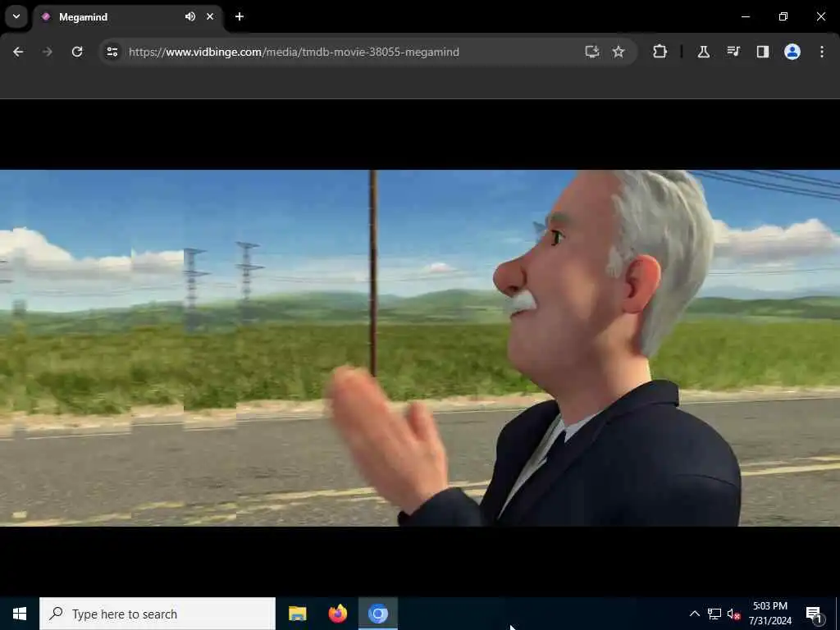Install app icon in address bar
The image size is (840, 630).
(x=591, y=52)
